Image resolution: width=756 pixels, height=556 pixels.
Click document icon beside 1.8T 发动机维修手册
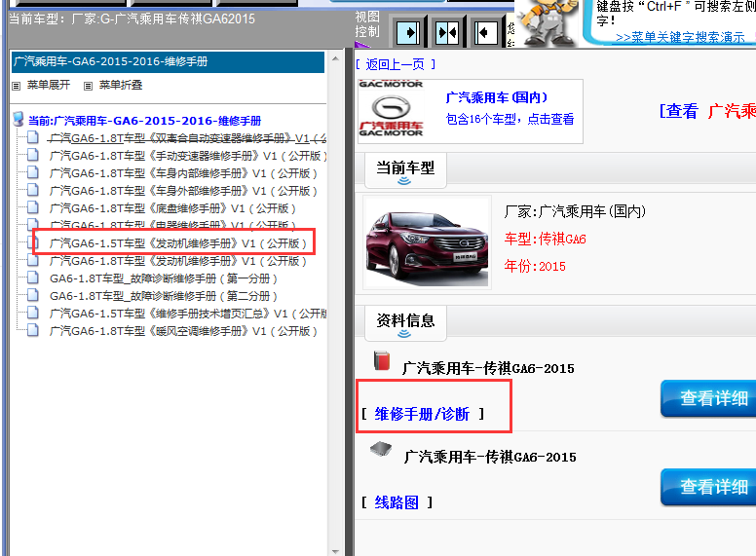33,260
